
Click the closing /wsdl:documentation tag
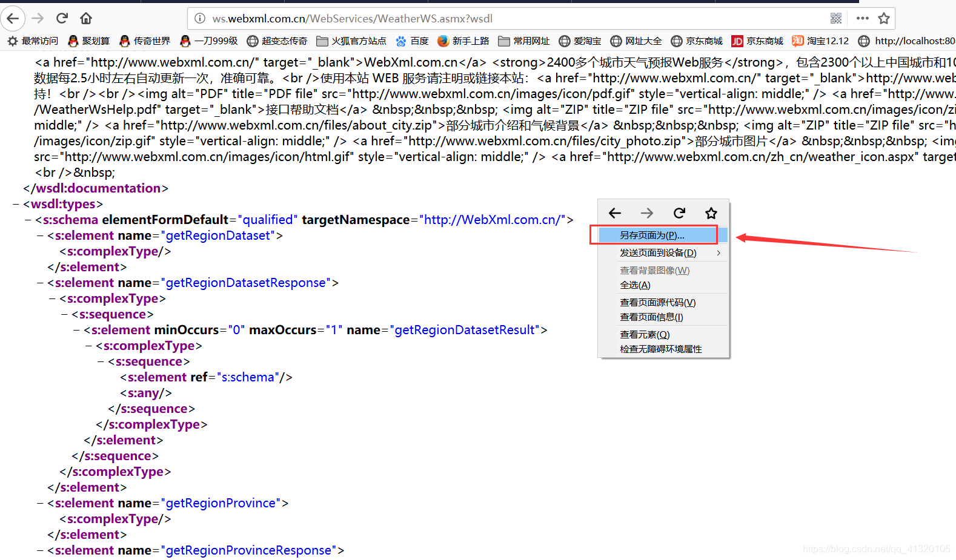tap(96, 188)
